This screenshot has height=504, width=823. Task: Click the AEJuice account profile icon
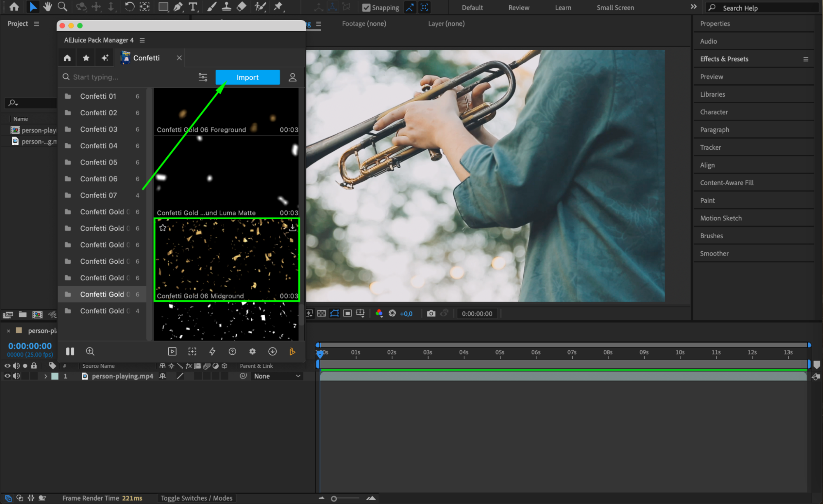pos(292,77)
